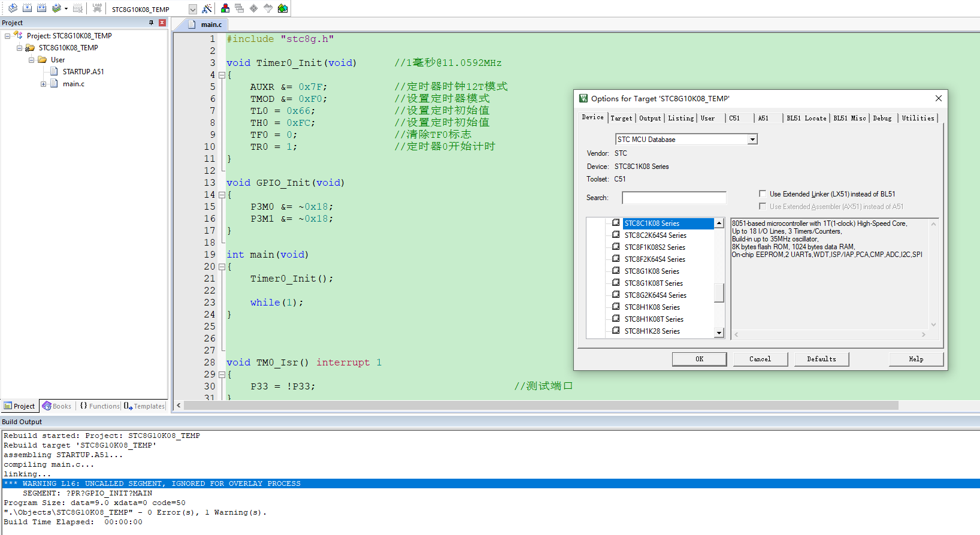Click the Rebuild all target files icon
980x535 pixels.
(41, 8)
